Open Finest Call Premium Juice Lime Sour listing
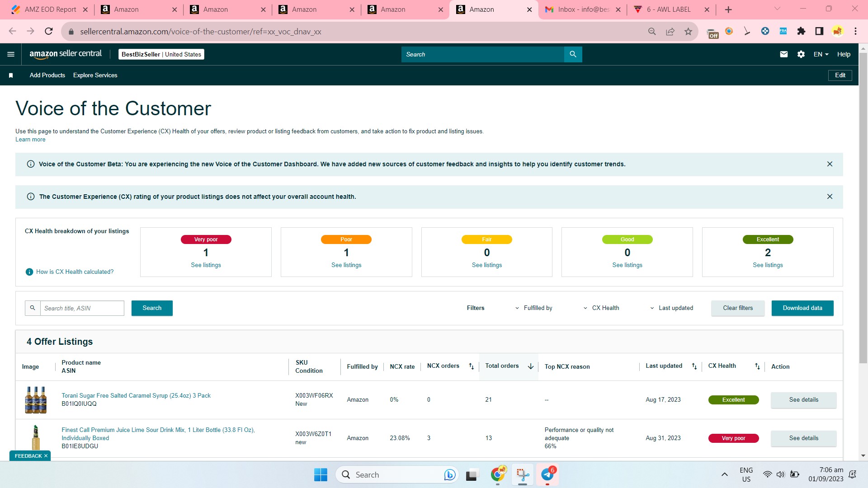868x488 pixels. [x=158, y=434]
